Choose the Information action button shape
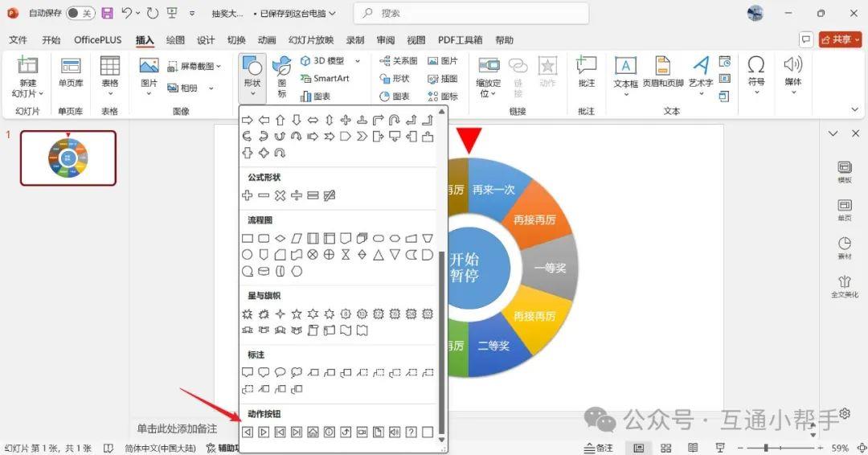Viewport: 868px width, 455px height. tap(330, 432)
